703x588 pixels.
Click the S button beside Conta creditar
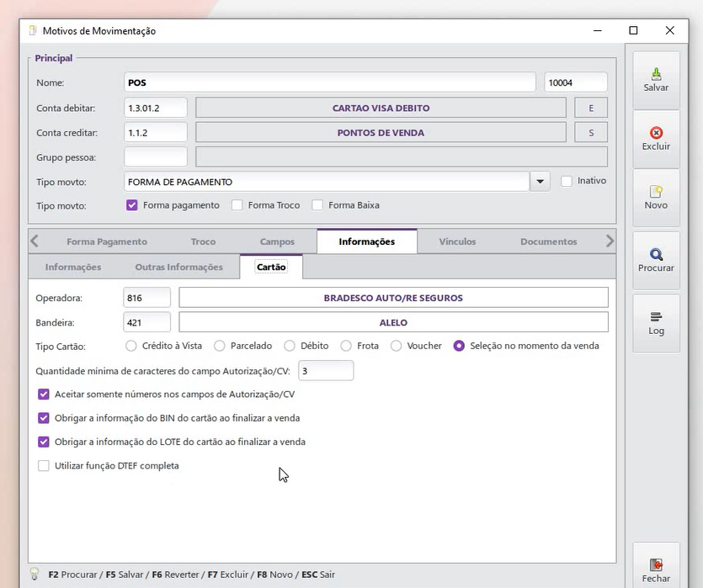591,133
